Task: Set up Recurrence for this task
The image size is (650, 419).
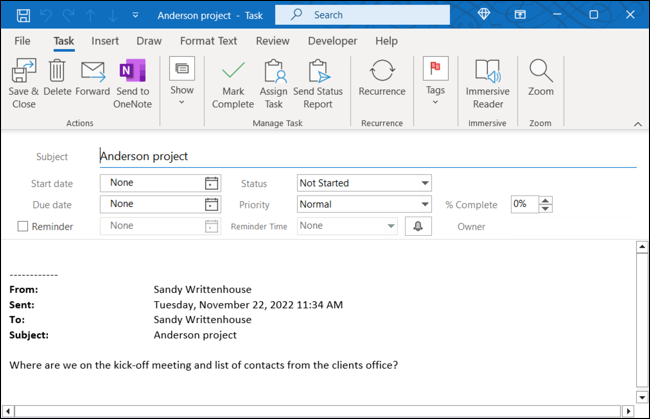Action: (381, 80)
